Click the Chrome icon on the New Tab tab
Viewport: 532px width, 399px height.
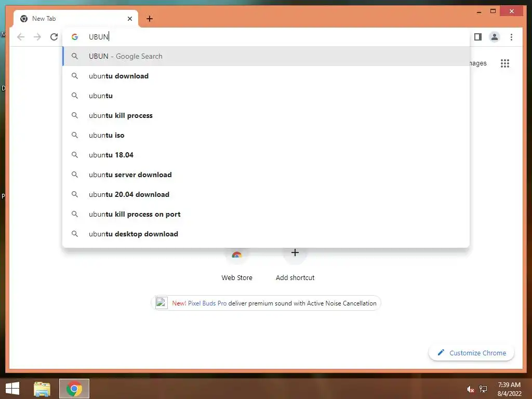click(24, 19)
